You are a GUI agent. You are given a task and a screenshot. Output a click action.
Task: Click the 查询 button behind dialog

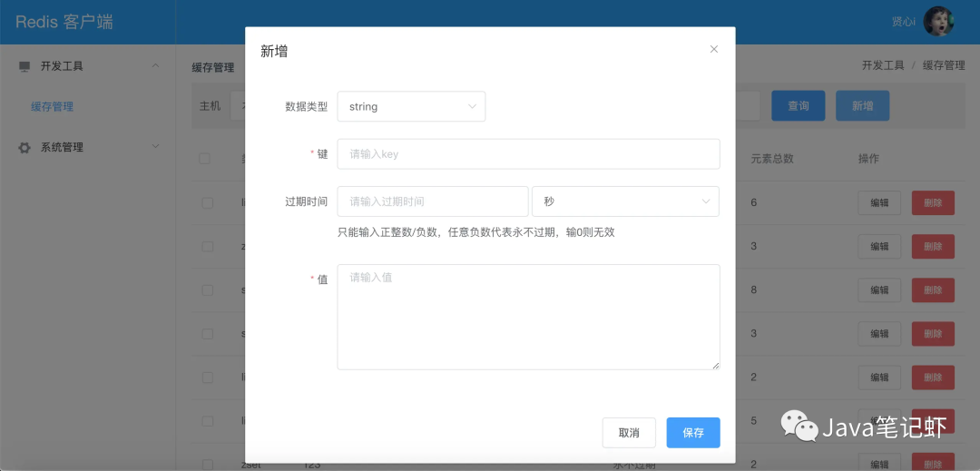(799, 106)
